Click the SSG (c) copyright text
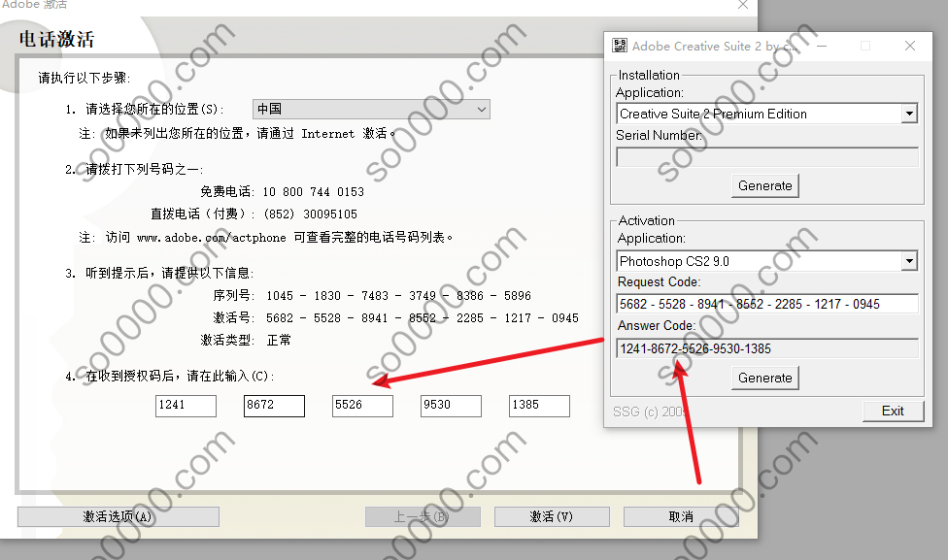 [650, 412]
